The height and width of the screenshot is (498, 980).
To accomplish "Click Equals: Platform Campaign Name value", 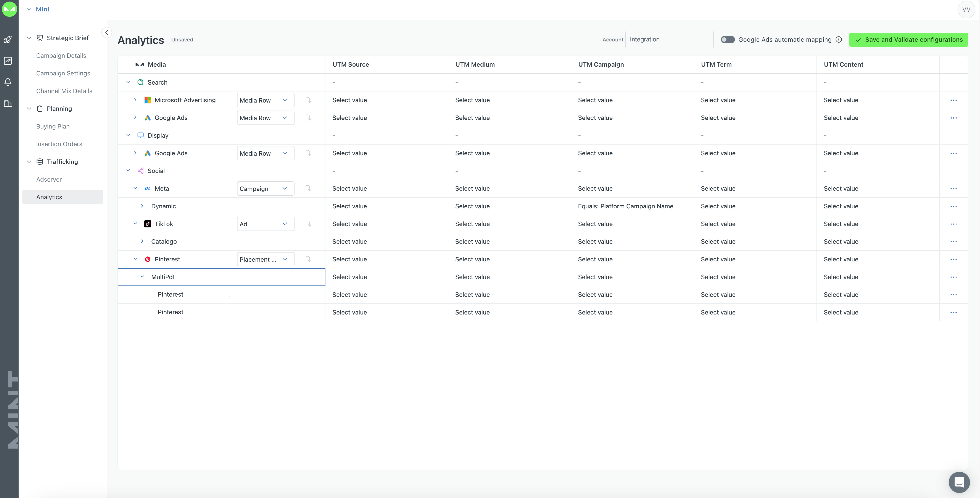I will click(625, 206).
